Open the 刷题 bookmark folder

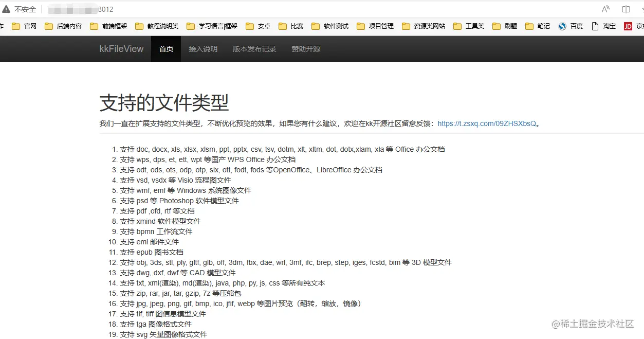click(x=505, y=26)
